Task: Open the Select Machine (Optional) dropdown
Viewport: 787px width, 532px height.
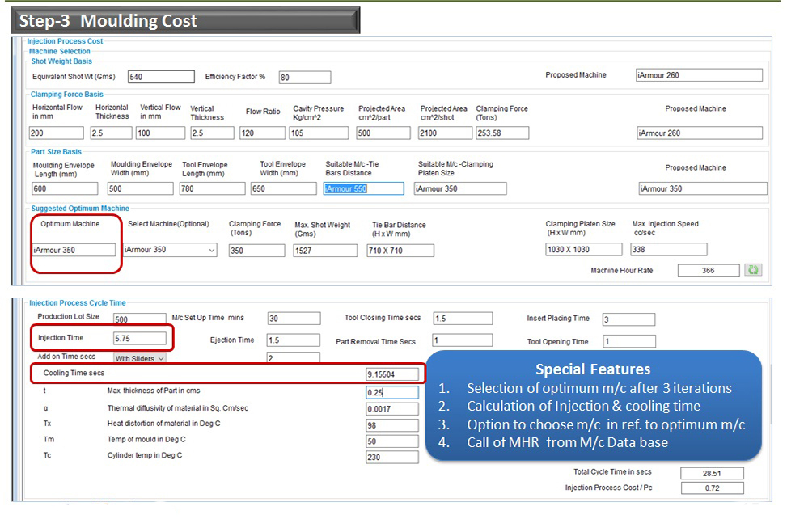Action: pyautogui.click(x=170, y=250)
